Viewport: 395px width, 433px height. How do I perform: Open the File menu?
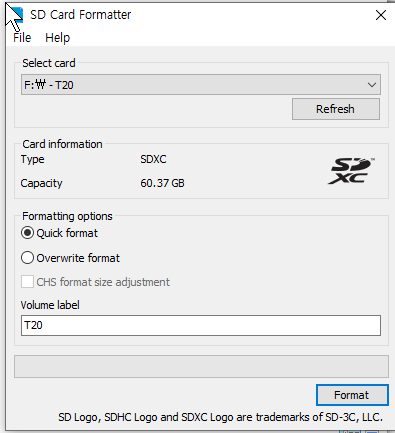point(22,38)
